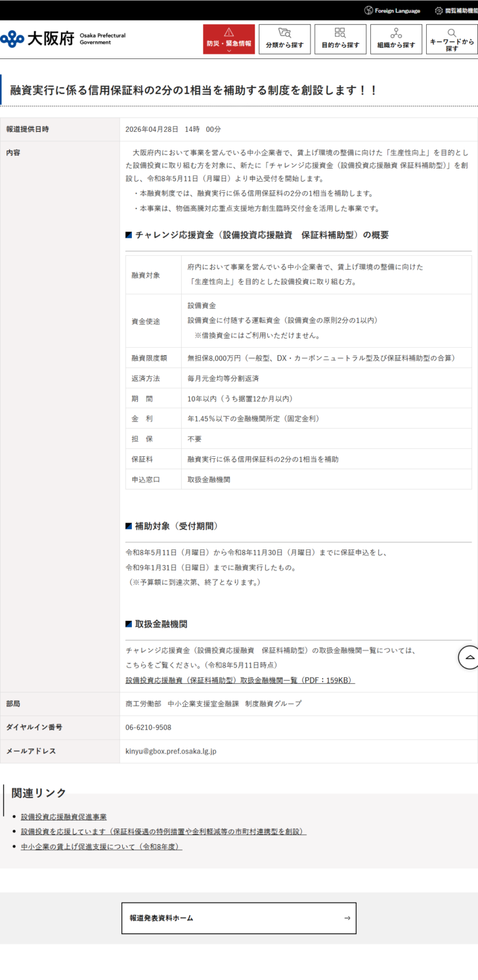The image size is (478, 980).
Task: Click the 内容 row label
Action: coord(13,152)
